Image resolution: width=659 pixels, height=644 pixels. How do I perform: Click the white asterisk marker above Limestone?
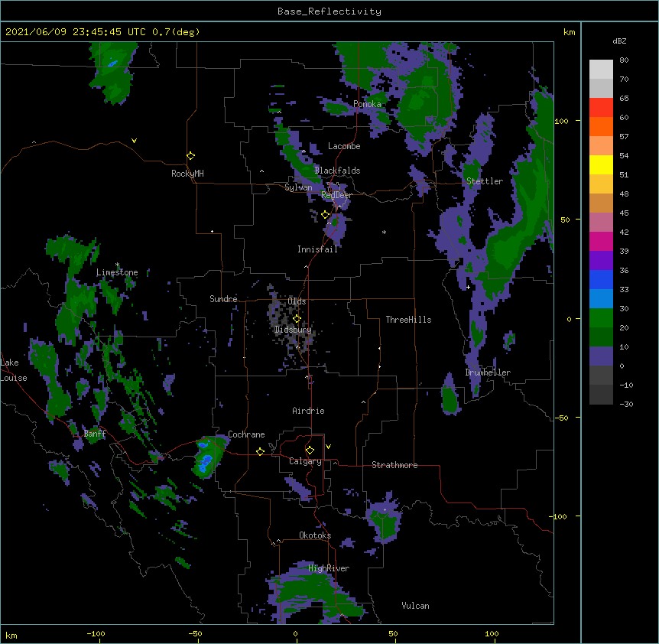(x=117, y=265)
